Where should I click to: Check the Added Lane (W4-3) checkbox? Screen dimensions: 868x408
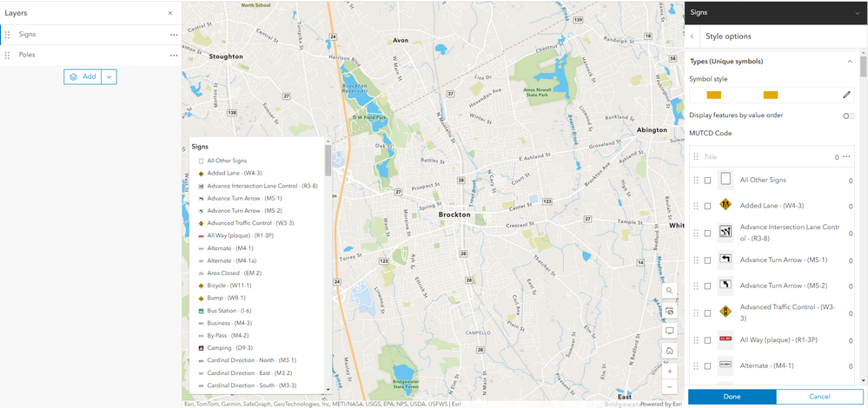[x=707, y=207]
